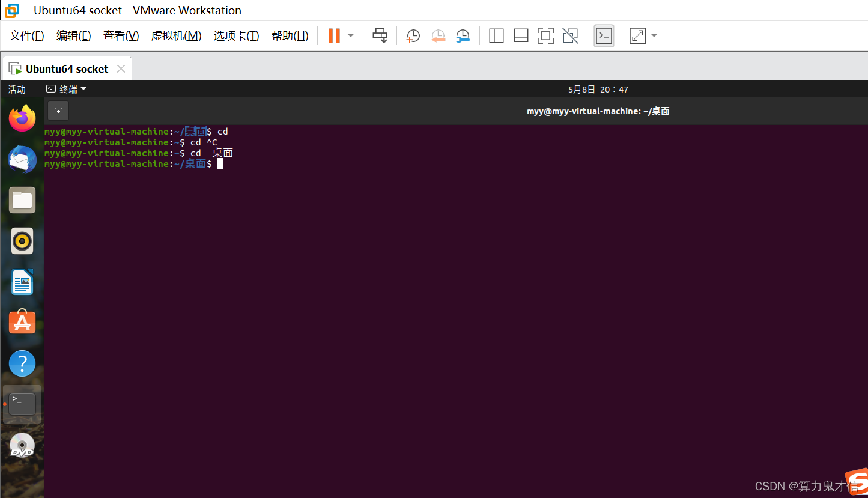Start Rhythmbox music player from dock

(x=22, y=241)
